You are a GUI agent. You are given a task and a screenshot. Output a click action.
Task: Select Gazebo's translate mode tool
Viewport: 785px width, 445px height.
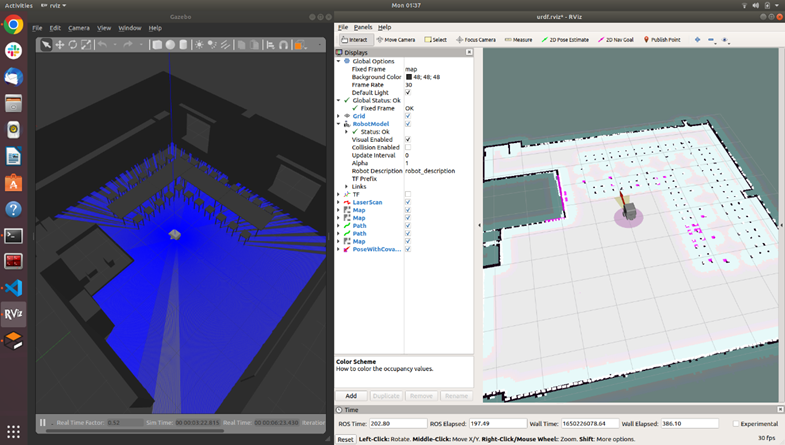tap(60, 44)
